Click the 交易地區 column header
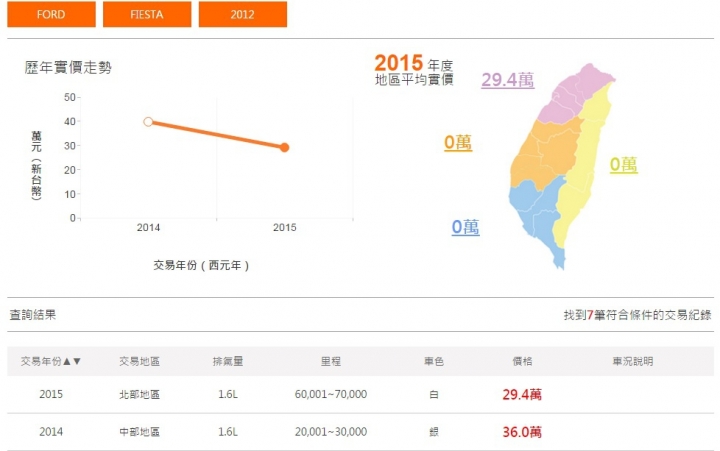This screenshot has width=720, height=451. pos(140,361)
